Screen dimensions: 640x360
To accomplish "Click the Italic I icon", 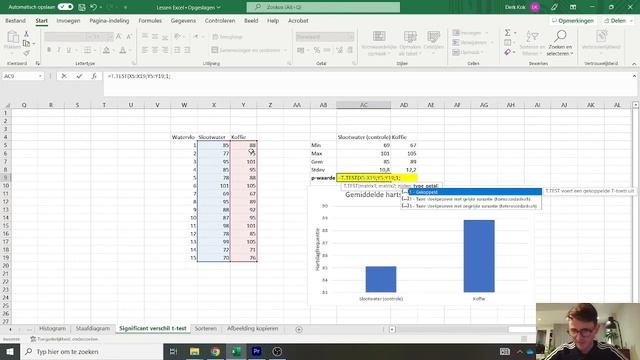I will (59, 50).
